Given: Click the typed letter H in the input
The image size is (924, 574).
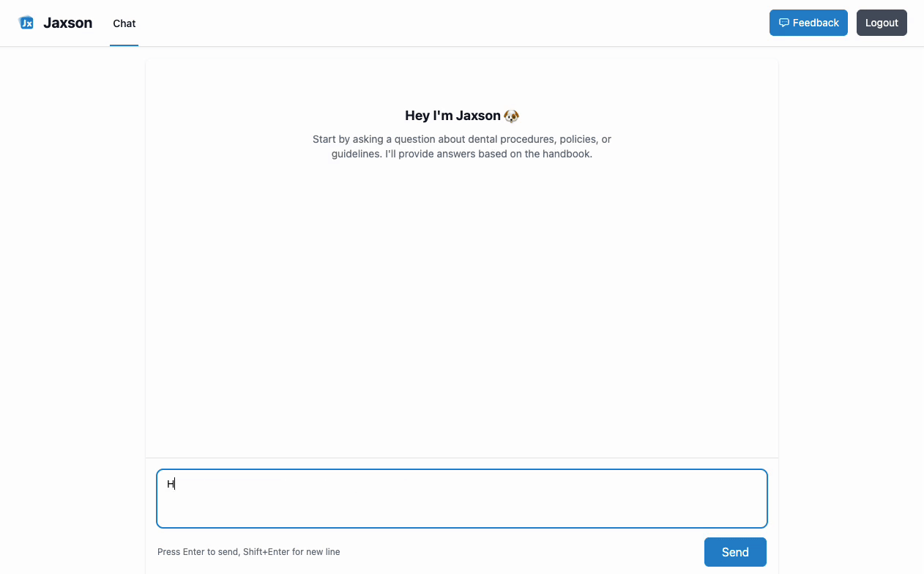Looking at the screenshot, I should point(170,483).
